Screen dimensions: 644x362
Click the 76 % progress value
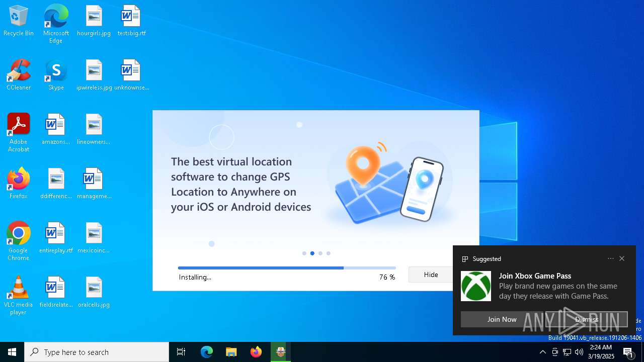pos(387,277)
